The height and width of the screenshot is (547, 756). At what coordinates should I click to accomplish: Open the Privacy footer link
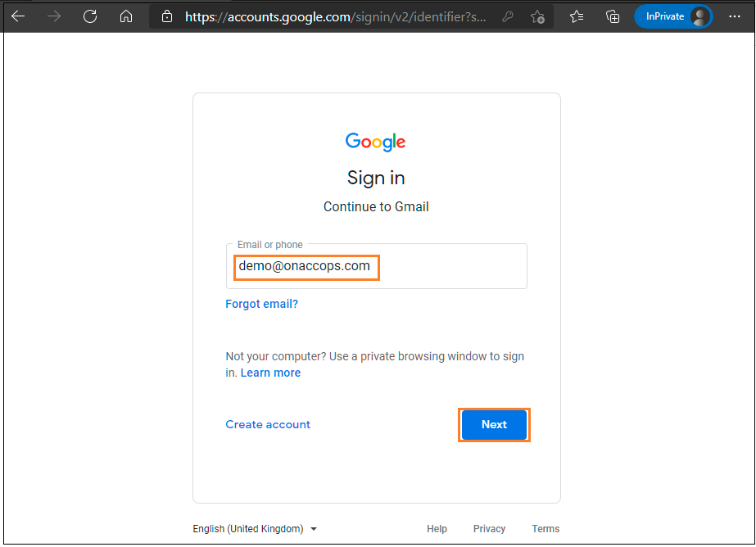pos(489,529)
